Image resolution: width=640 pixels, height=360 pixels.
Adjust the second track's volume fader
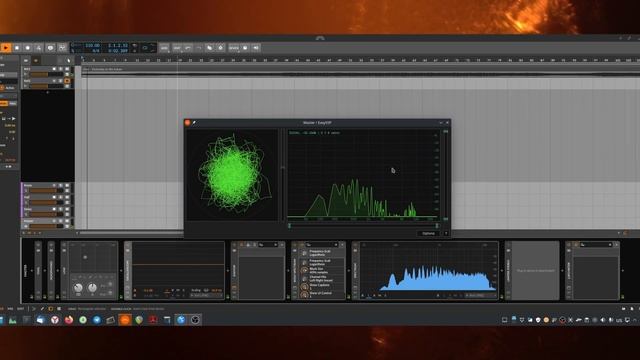coord(47,86)
